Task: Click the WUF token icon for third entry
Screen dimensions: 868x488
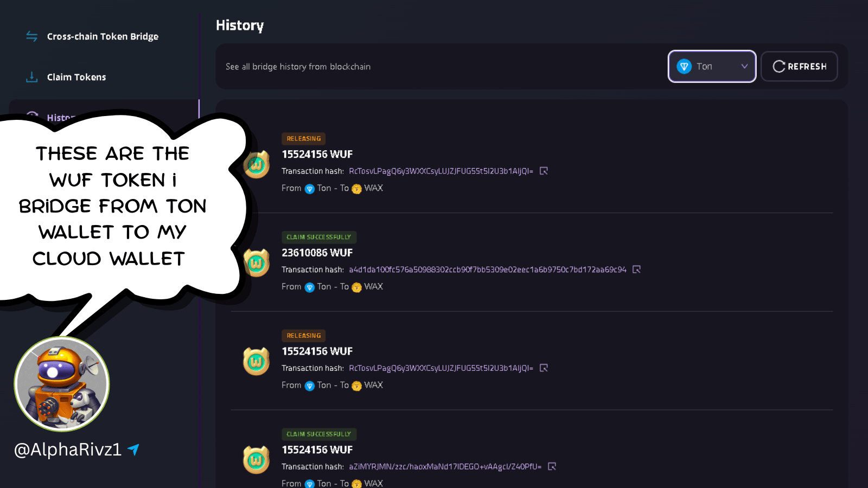Action: coord(256,362)
